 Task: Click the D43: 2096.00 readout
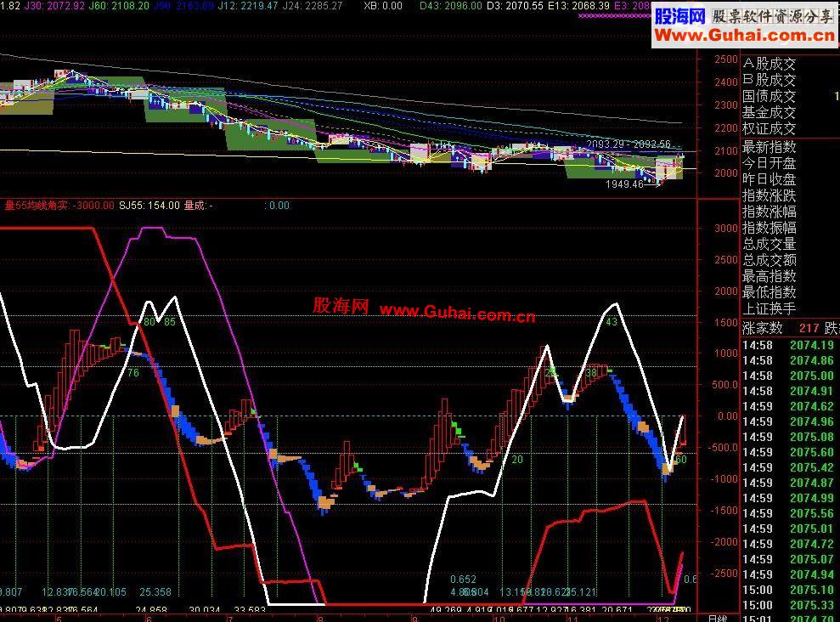tap(450, 6)
